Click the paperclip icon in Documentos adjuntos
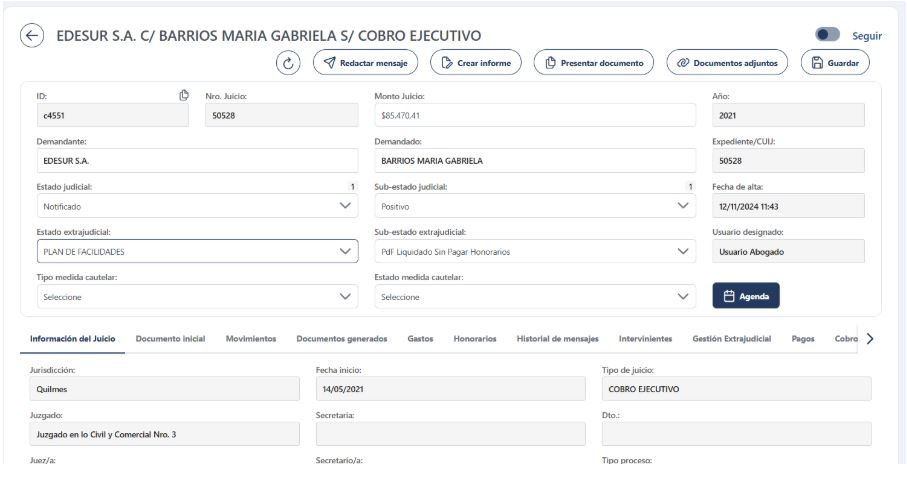This screenshot has height=478, width=907. [x=683, y=63]
